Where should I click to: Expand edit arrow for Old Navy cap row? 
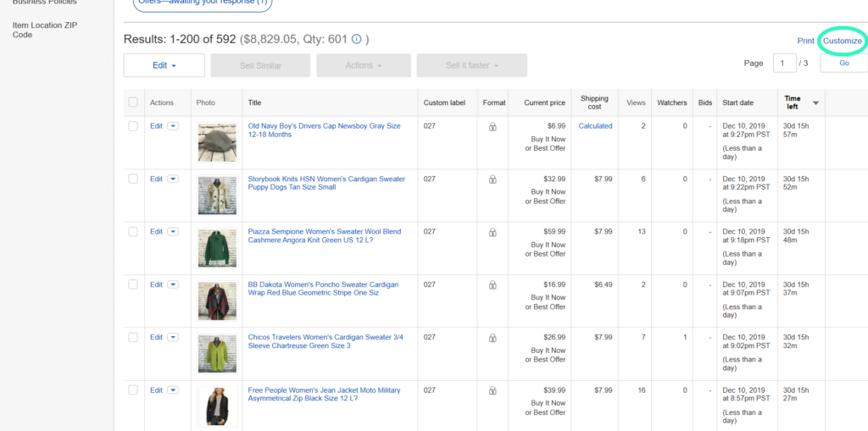pos(173,126)
